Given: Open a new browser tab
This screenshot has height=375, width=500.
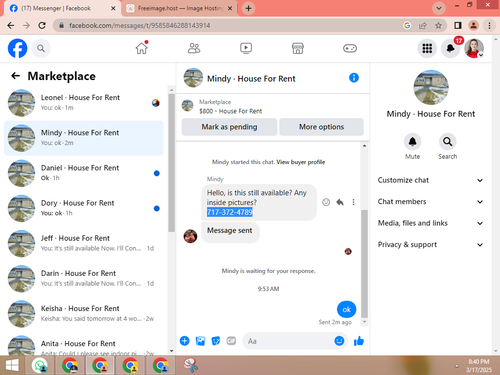Looking at the screenshot, I should (x=248, y=8).
